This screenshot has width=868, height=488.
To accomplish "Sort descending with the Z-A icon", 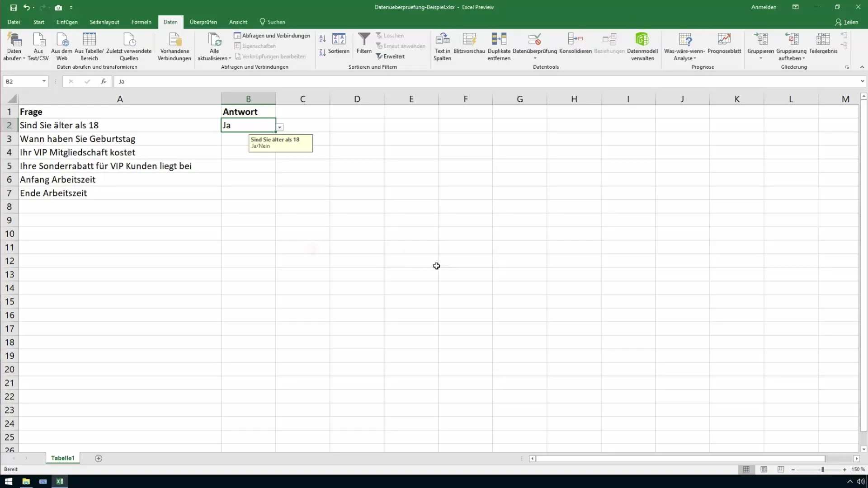I will coord(322,52).
